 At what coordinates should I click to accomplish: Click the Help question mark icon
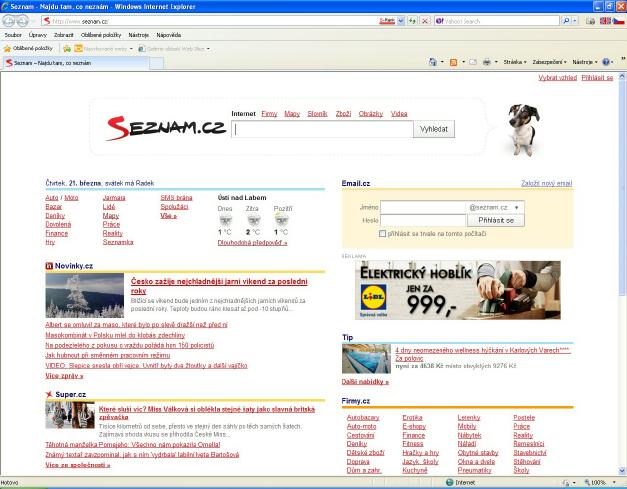606,62
